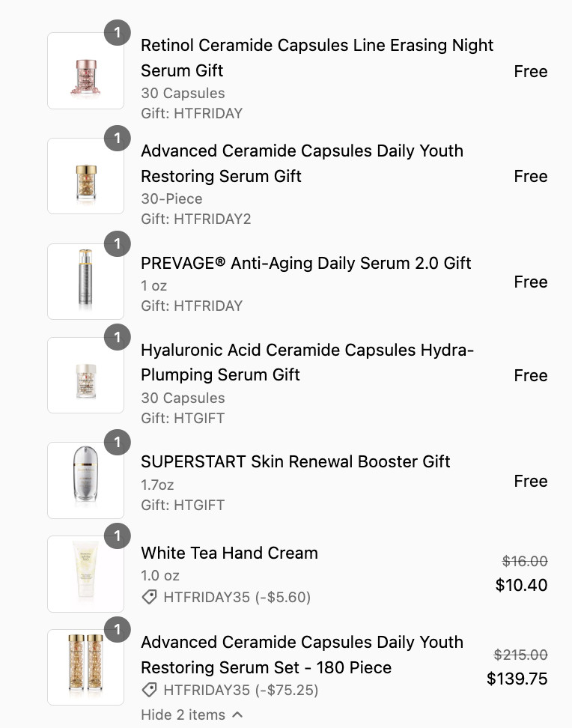Click the SUPERSTART Skin Renewal Booster image
Image resolution: width=572 pixels, height=728 pixels.
pos(85,480)
